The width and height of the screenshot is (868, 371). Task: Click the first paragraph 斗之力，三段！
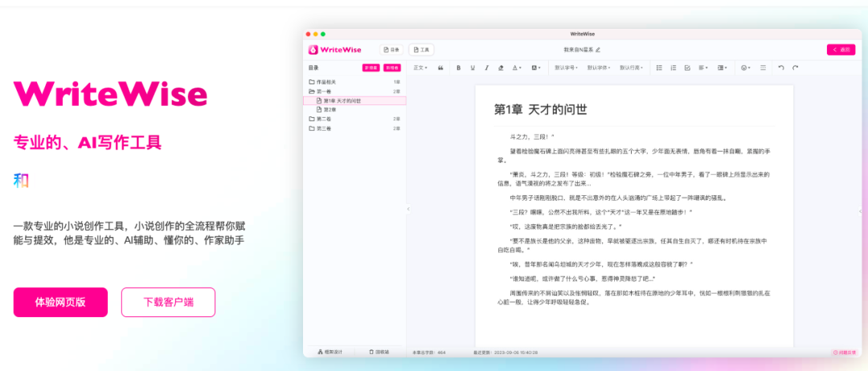click(x=532, y=136)
